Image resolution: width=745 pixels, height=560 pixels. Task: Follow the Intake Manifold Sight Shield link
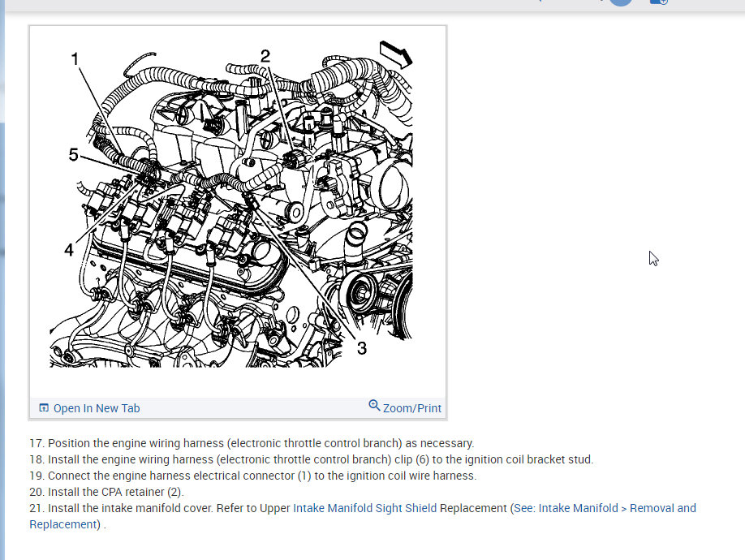(364, 508)
